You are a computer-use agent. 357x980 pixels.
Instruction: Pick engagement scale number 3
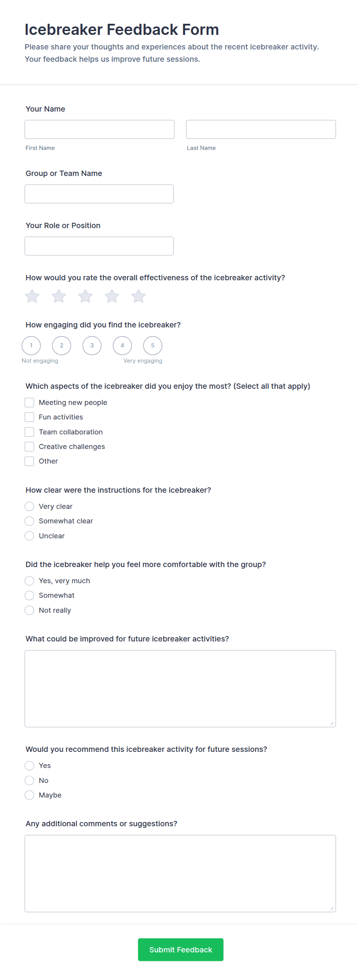click(x=92, y=345)
